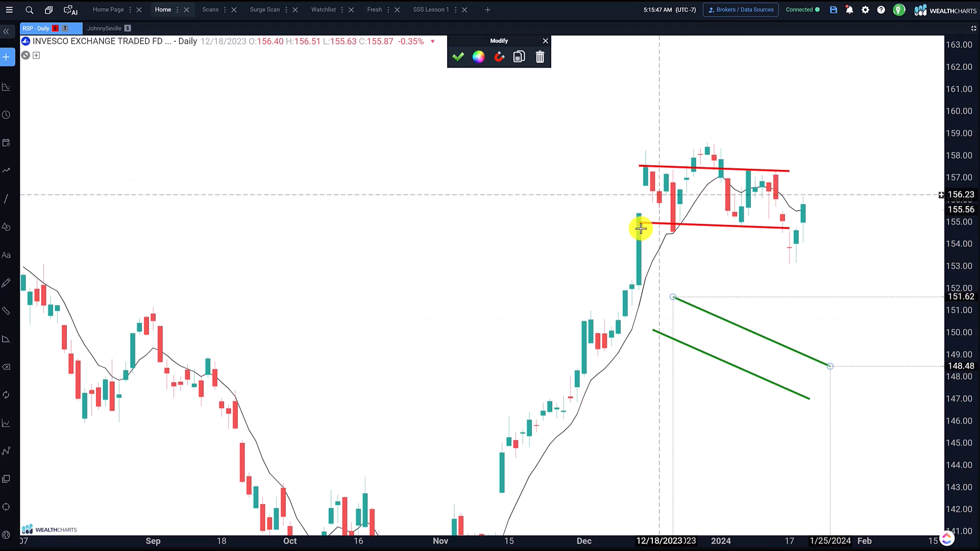The width and height of the screenshot is (980, 551).
Task: Switch to the SSS Lesson 1 tab
Action: 431,10
